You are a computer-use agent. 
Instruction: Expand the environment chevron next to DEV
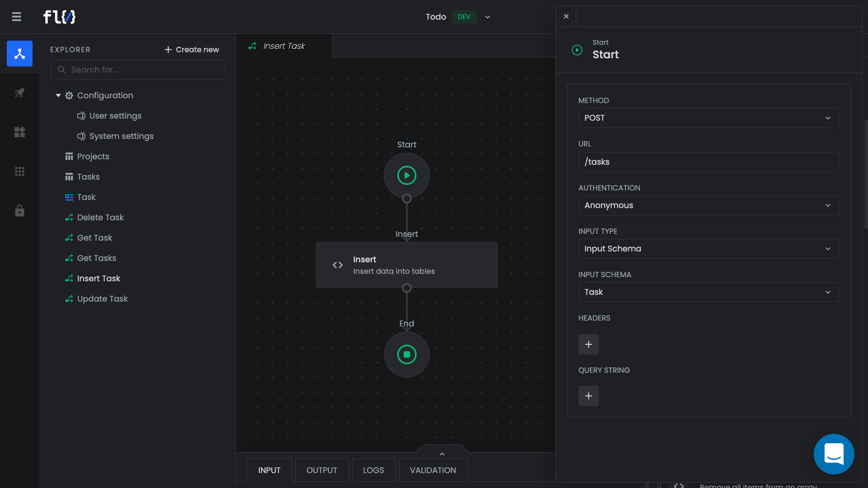(488, 17)
